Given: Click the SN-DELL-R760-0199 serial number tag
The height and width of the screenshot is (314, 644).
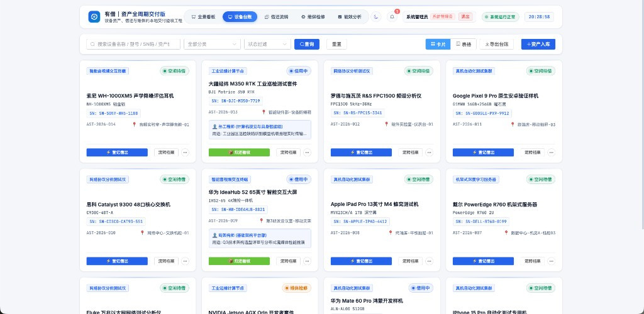Looking at the screenshot, I should (x=481, y=221).
